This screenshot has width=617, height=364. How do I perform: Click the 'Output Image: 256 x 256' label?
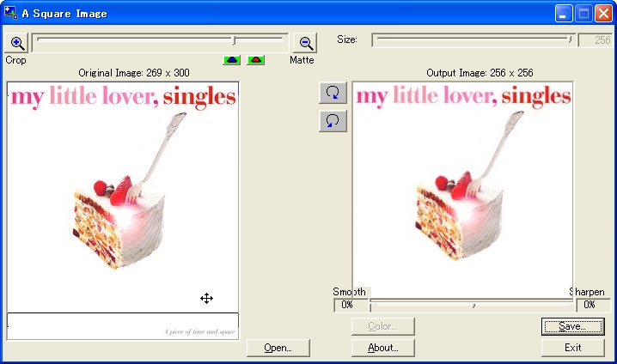point(480,73)
